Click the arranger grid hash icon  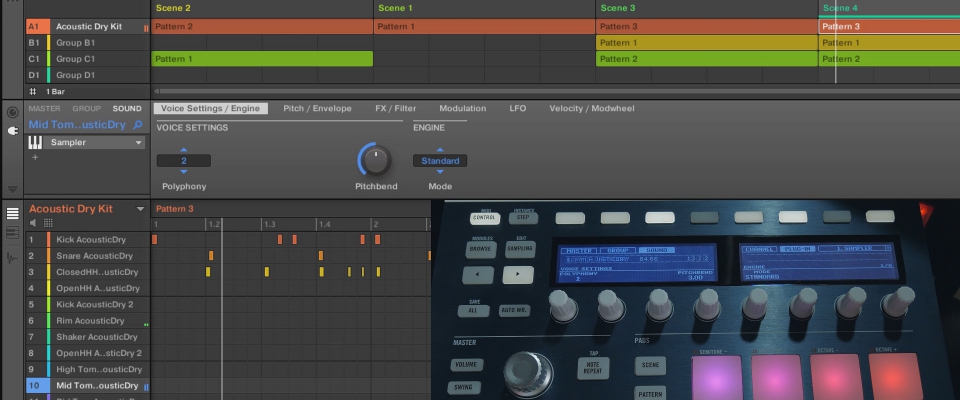tap(33, 91)
